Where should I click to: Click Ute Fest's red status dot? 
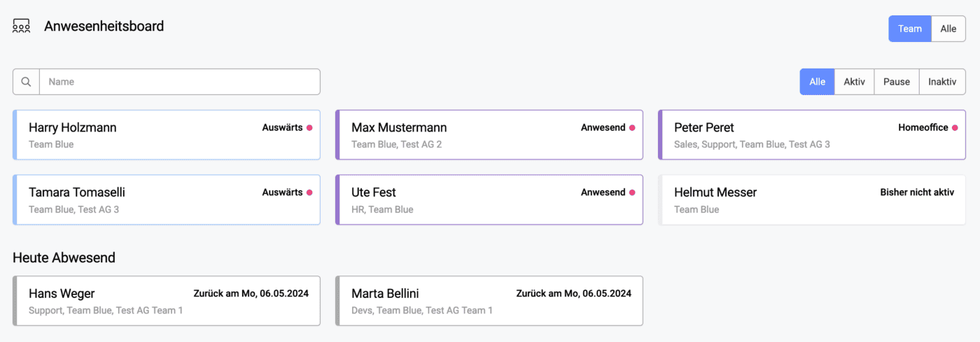pyautogui.click(x=632, y=192)
